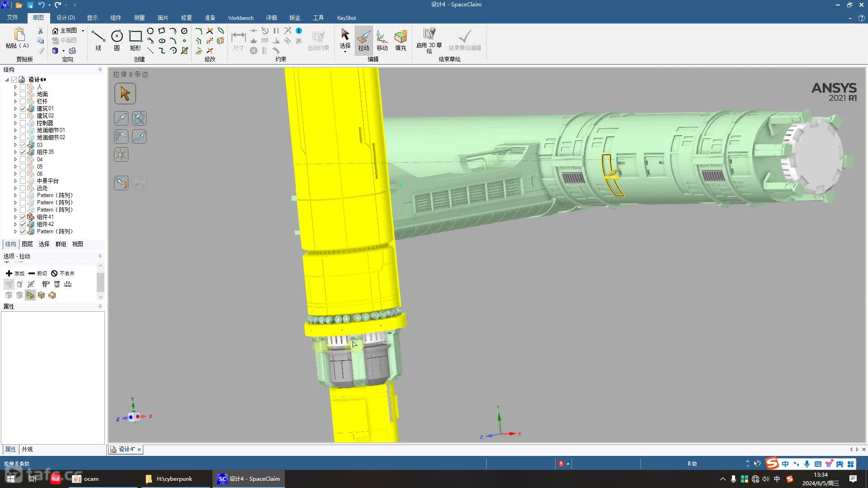Image resolution: width=868 pixels, height=488 pixels.
Task: Select the Circle (圆) sketch tool
Action: (x=117, y=40)
